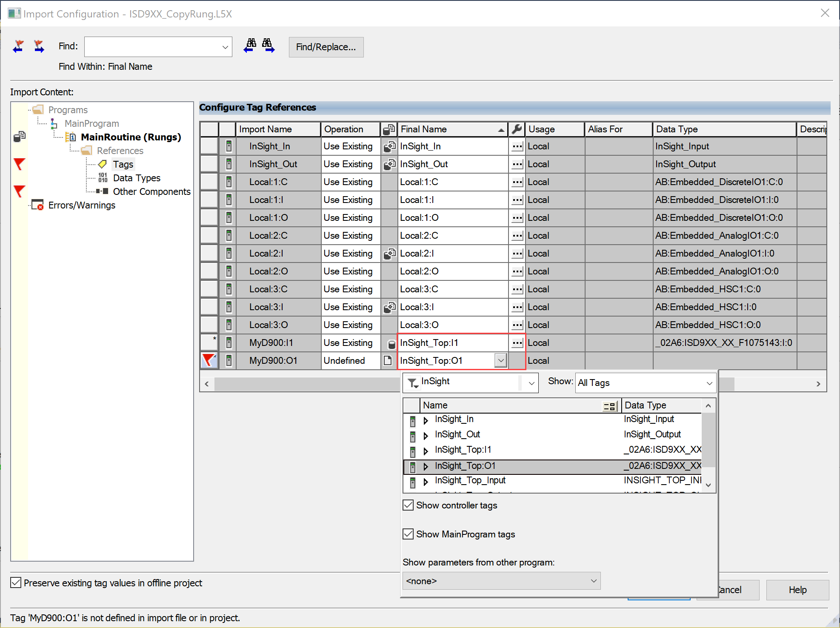Click the filter funnel icon beside InSight

point(412,383)
